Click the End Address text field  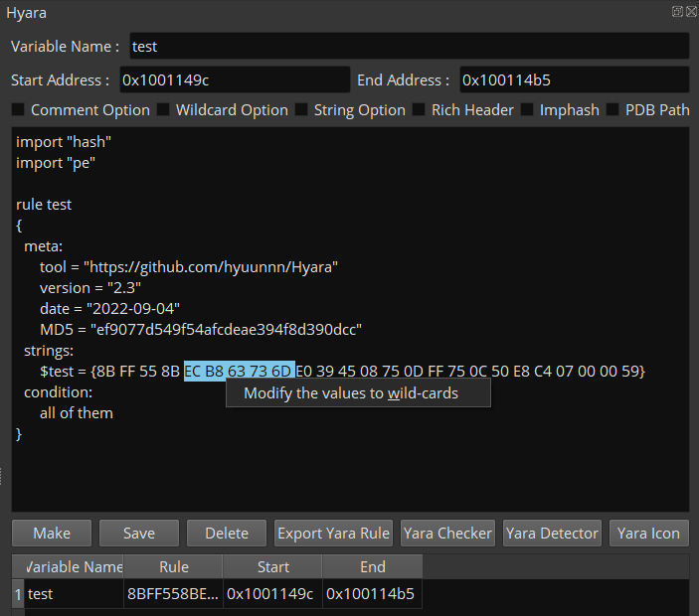(x=574, y=80)
